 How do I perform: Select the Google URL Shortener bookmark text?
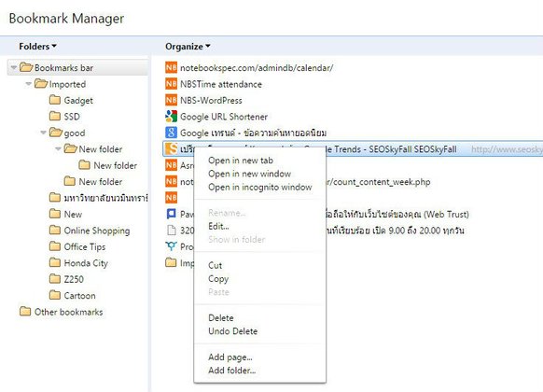[x=224, y=117]
